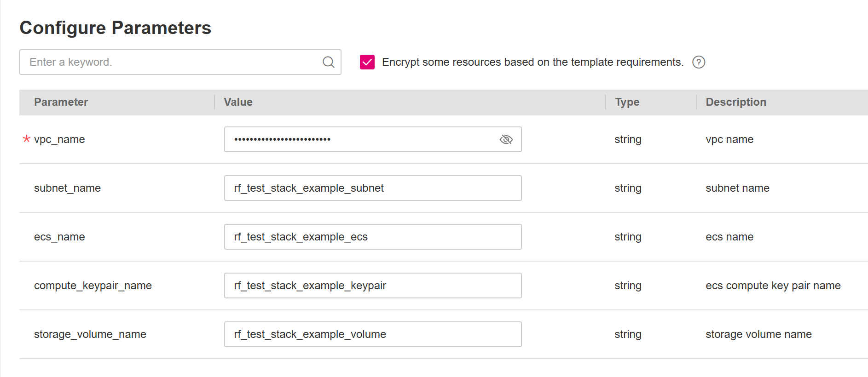
Task: Click the 'Encrypt some resources' label text
Action: [x=532, y=62]
